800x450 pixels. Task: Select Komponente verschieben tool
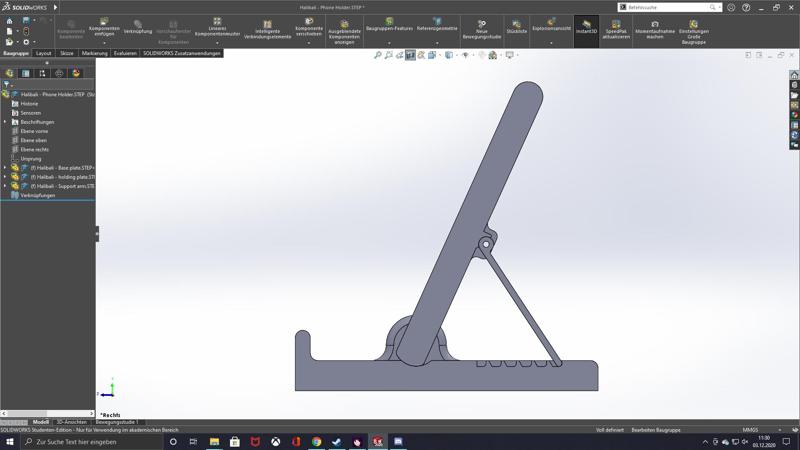coord(309,27)
